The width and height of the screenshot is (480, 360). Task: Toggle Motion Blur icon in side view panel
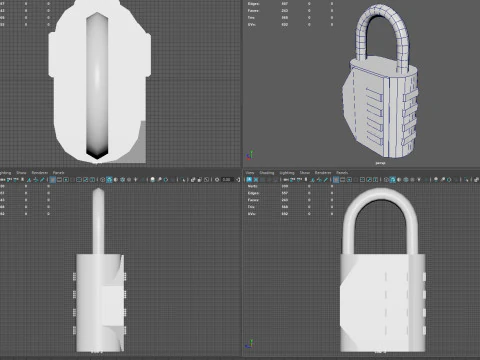159,179
